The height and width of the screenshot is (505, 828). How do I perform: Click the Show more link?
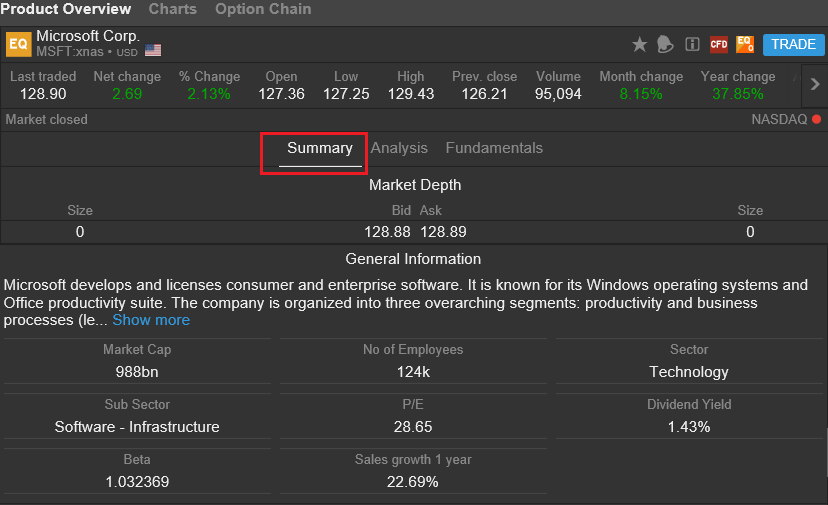(x=151, y=320)
